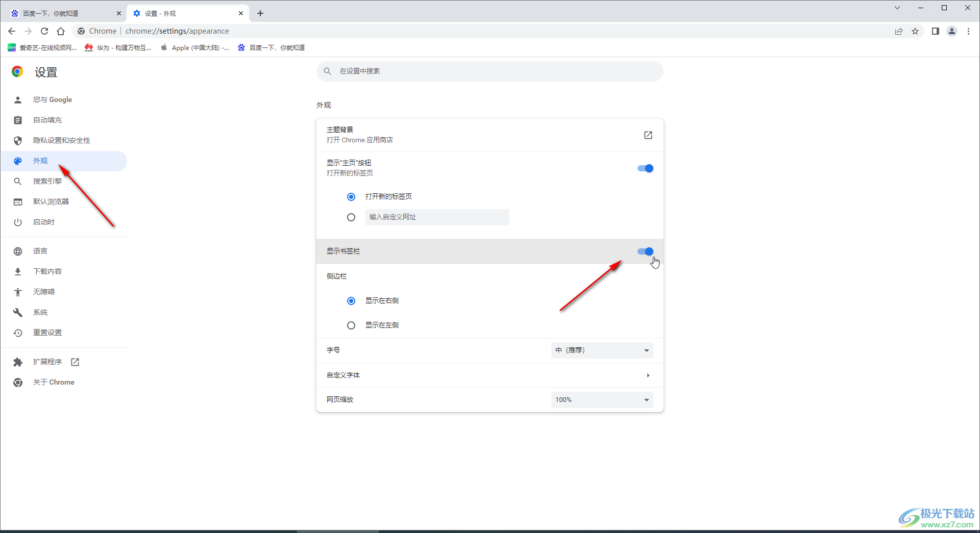Click the globe icon beside 语言
This screenshot has width=980, height=533.
coord(18,251)
